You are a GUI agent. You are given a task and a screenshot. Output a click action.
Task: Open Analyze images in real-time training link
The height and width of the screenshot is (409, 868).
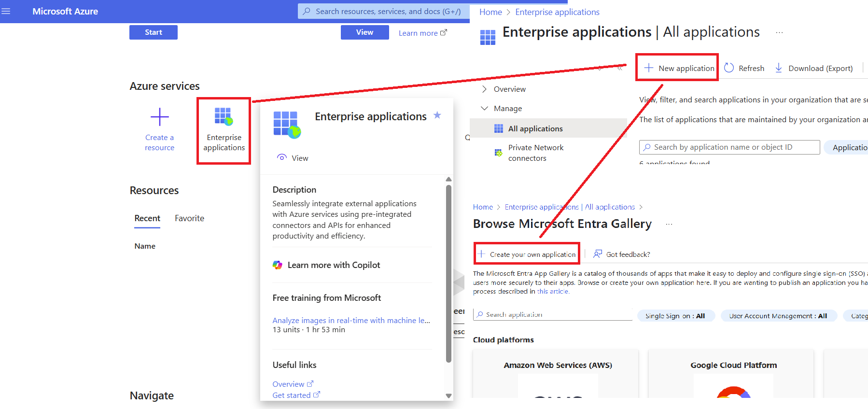pyautogui.click(x=351, y=320)
